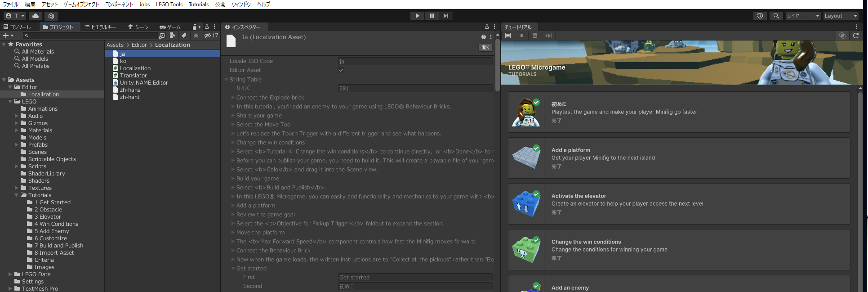Toggle hidden packages visibility showing 17
The width and height of the screenshot is (868, 292).
pyautogui.click(x=211, y=36)
